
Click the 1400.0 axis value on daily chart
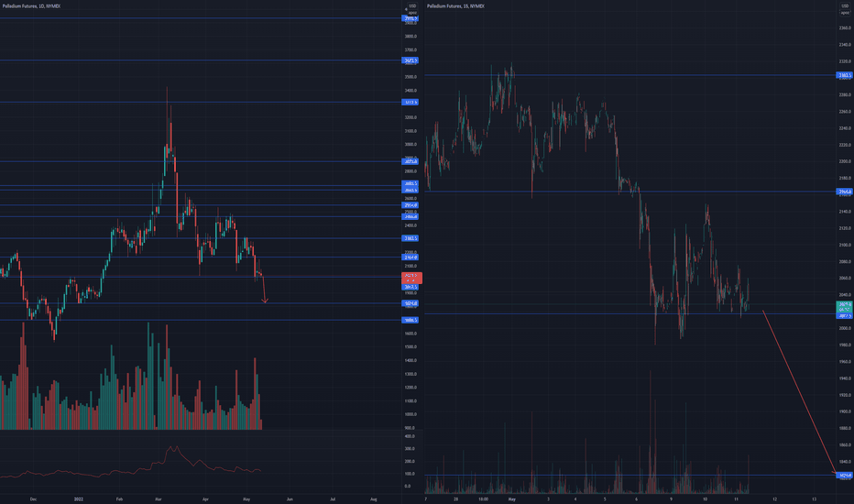[x=411, y=360]
